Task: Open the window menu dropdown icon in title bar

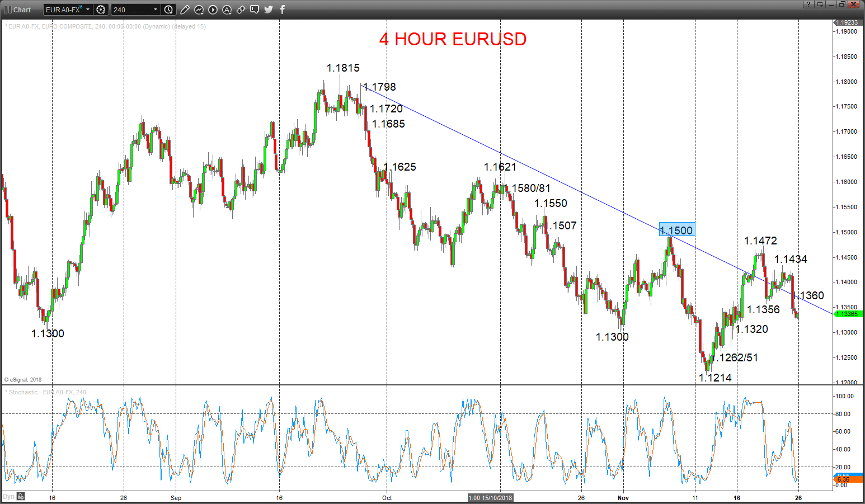Action: coord(820,4)
